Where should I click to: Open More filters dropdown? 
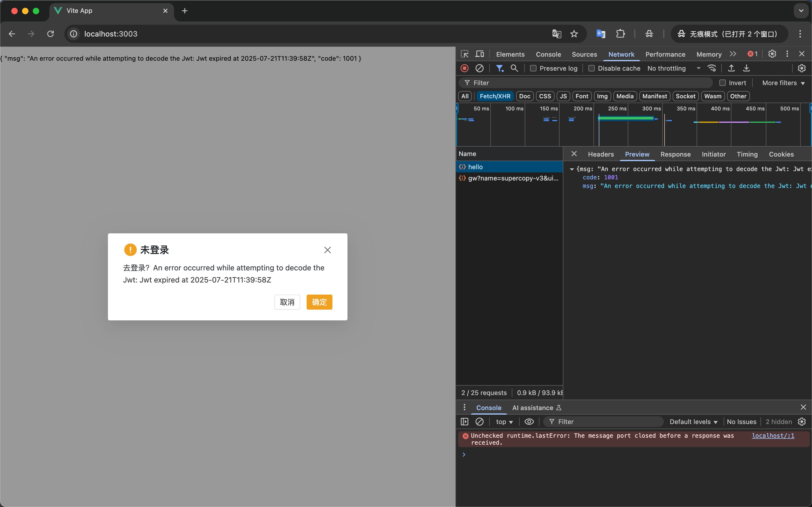[x=783, y=83]
